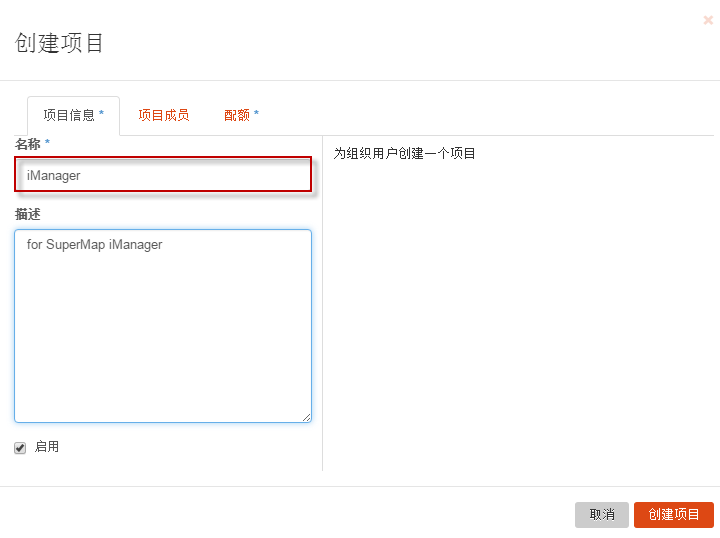Viewport: 720px width, 538px height.
Task: Place cursor on the iManager text
Action: 54,175
